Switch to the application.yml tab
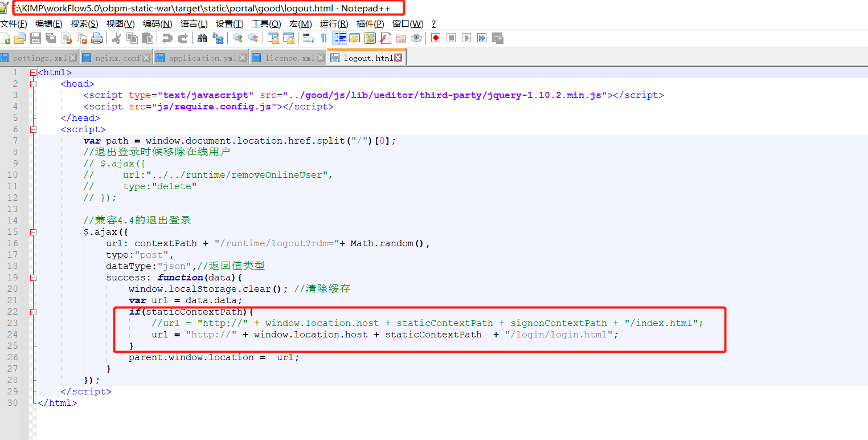This screenshot has height=440, width=868. click(202, 58)
